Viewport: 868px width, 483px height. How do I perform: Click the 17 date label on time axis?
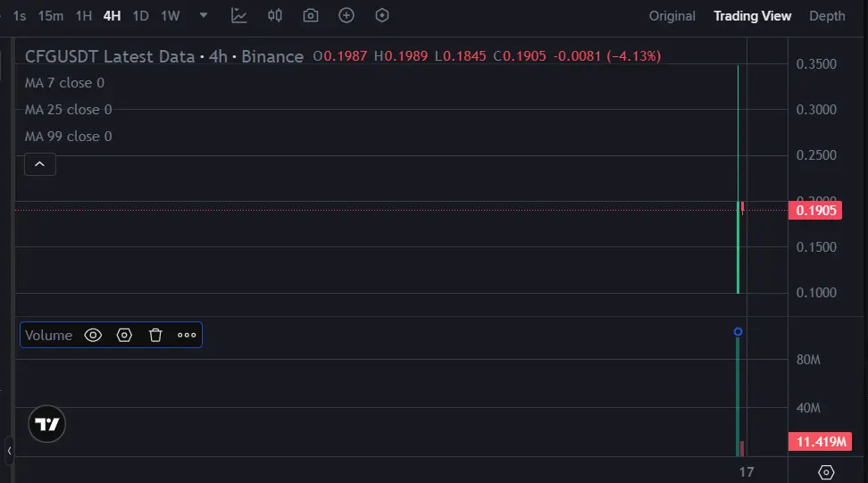(x=747, y=472)
